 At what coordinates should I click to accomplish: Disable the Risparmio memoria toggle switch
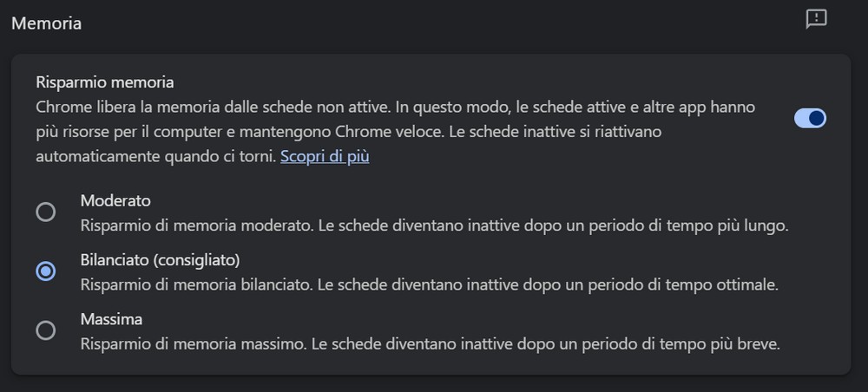pos(810,118)
